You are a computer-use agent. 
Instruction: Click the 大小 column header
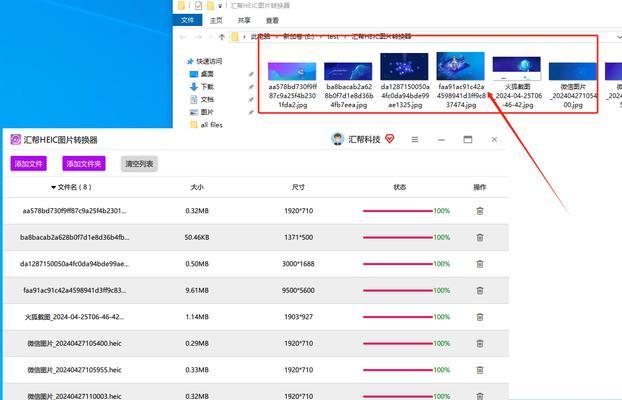197,187
